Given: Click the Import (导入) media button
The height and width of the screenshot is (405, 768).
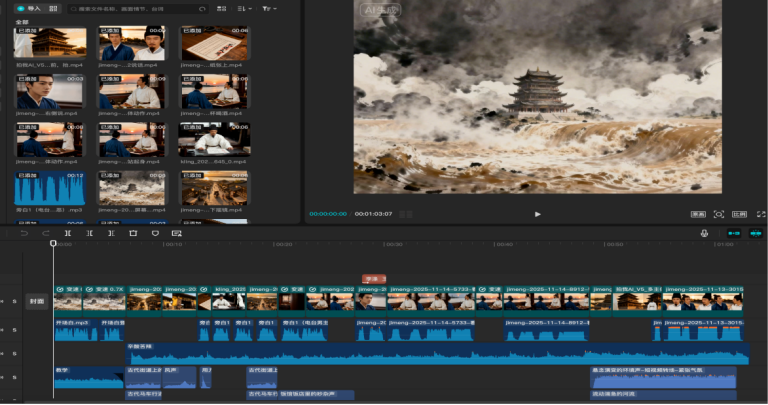Looking at the screenshot, I should [x=30, y=8].
